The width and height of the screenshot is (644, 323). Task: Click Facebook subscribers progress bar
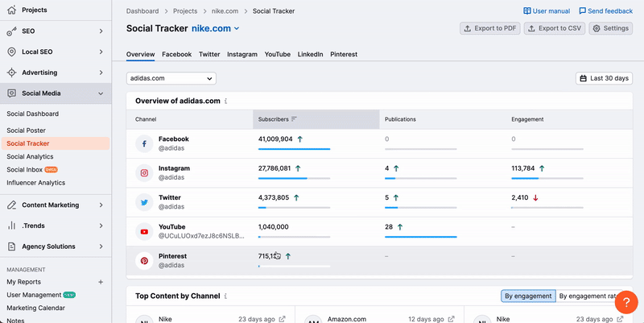click(x=294, y=149)
